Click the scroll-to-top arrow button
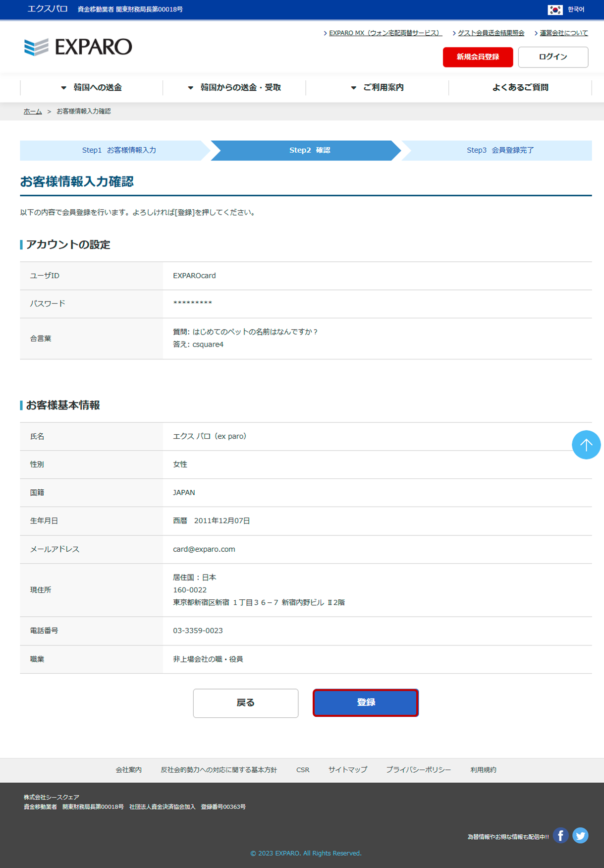The width and height of the screenshot is (604, 868). (x=586, y=445)
